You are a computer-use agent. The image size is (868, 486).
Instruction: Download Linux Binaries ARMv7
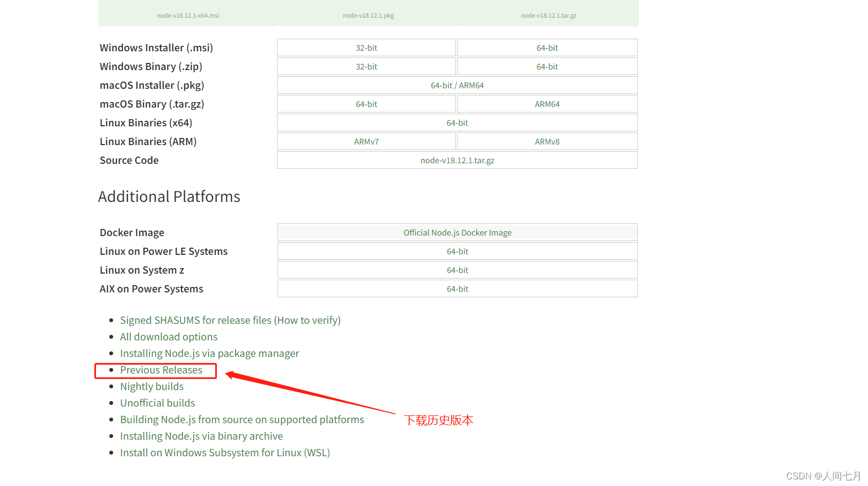click(366, 142)
